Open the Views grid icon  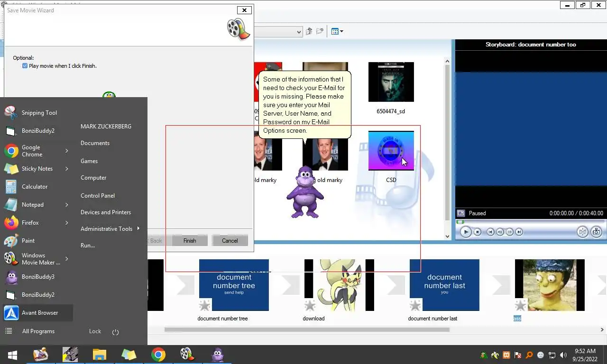coord(335,31)
